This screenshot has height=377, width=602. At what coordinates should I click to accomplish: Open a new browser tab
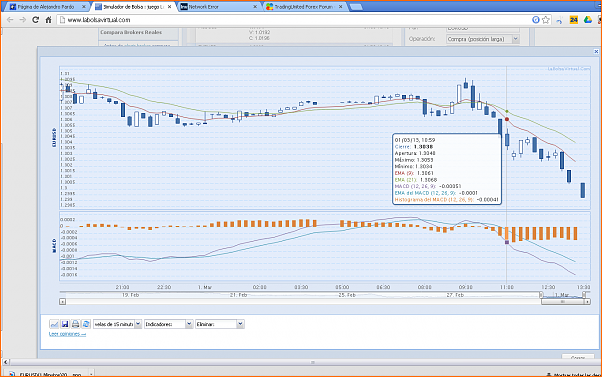(x=356, y=7)
